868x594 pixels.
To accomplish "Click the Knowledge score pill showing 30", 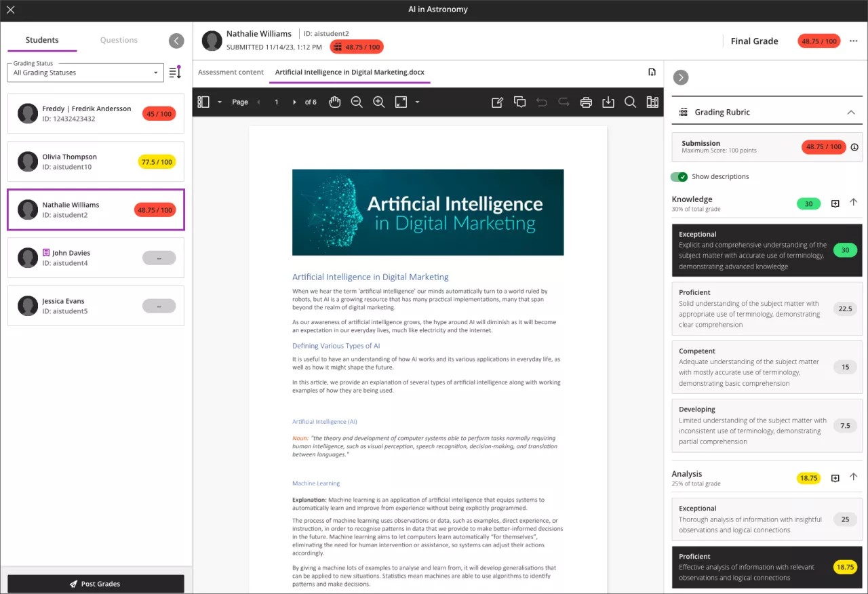I will 808,203.
